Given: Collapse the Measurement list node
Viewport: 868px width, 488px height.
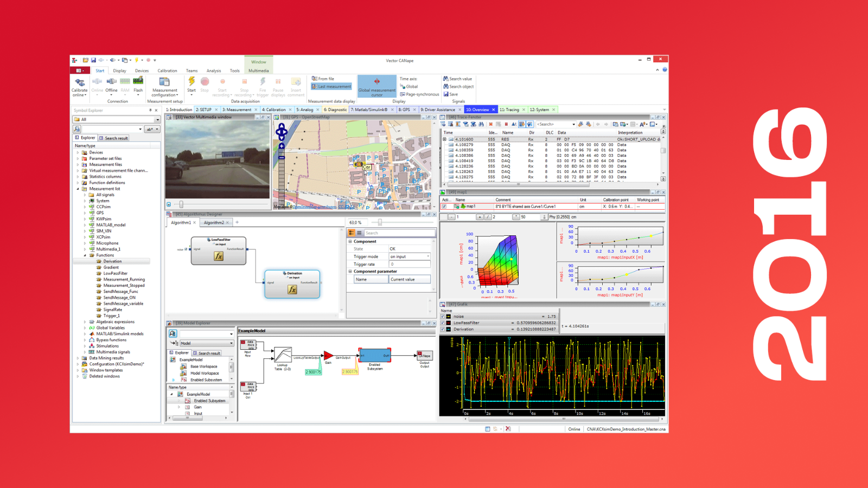Looking at the screenshot, I should 78,189.
